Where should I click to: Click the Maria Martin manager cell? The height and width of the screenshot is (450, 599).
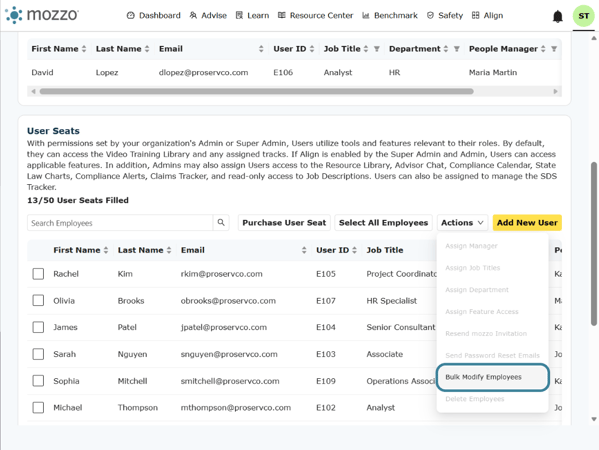pyautogui.click(x=493, y=73)
